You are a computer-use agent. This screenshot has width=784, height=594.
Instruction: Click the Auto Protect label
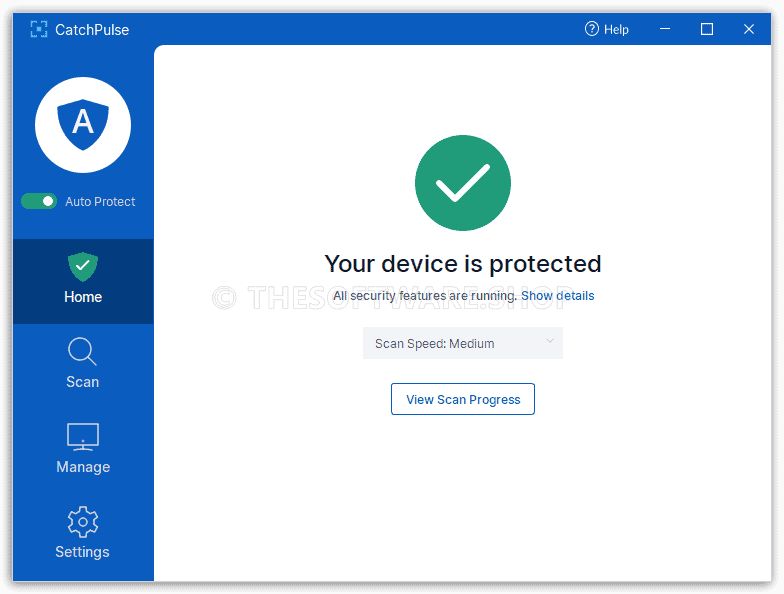click(x=100, y=202)
